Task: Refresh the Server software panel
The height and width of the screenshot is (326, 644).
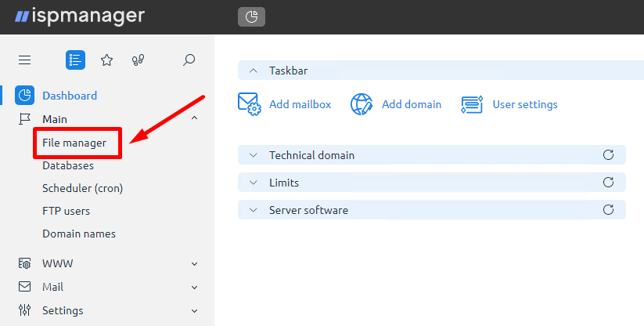Action: coord(608,209)
